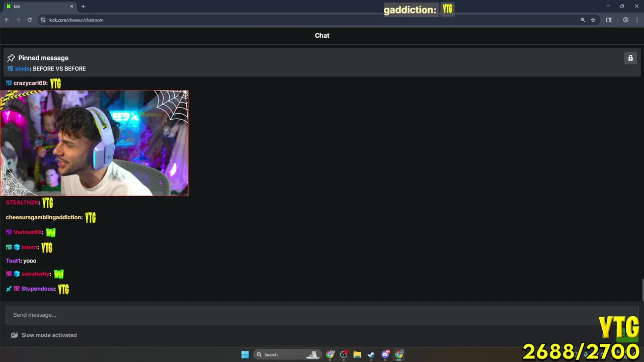Open Steam from the taskbar
The image size is (644, 362).
point(371,354)
